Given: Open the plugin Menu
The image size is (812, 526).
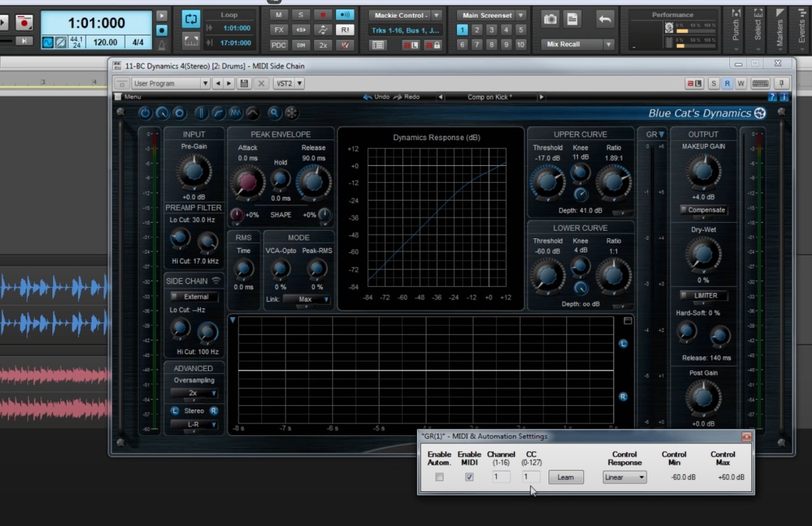Looking at the screenshot, I should (128, 97).
